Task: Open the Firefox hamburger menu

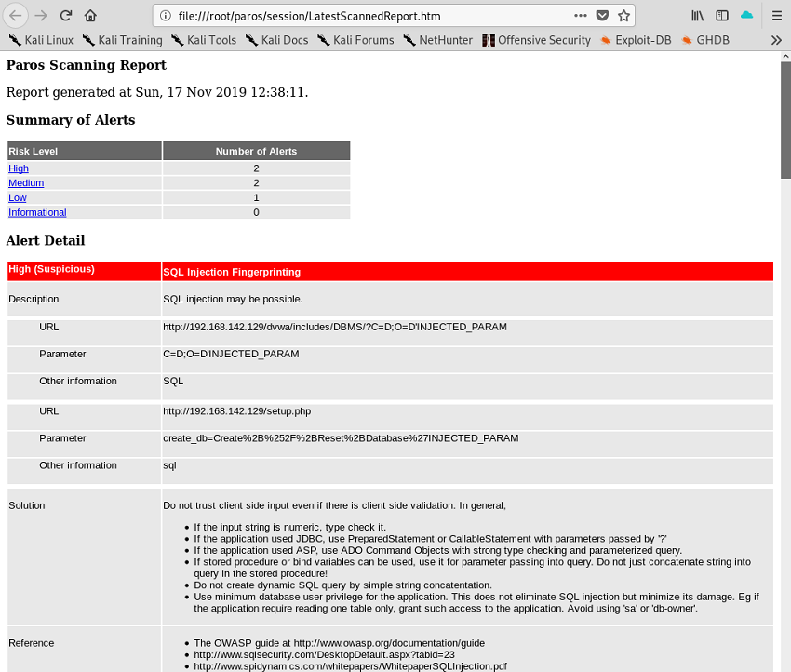Action: 777,16
